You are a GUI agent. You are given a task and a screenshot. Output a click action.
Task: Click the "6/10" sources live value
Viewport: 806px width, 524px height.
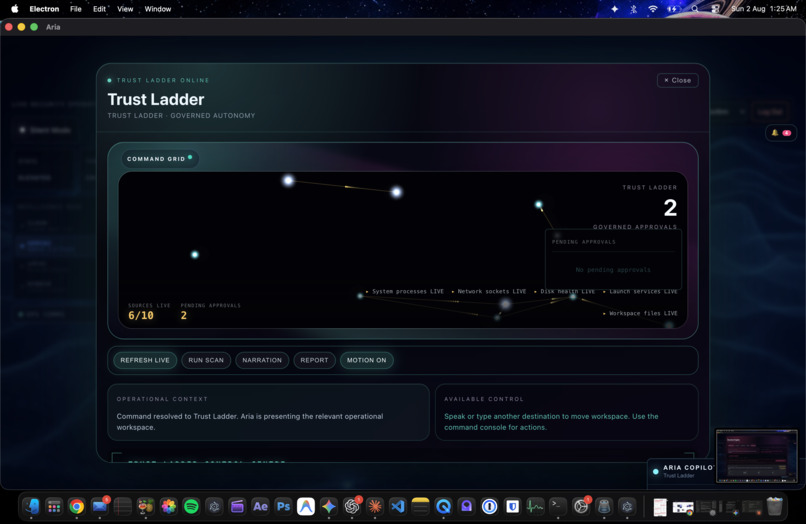tap(141, 315)
